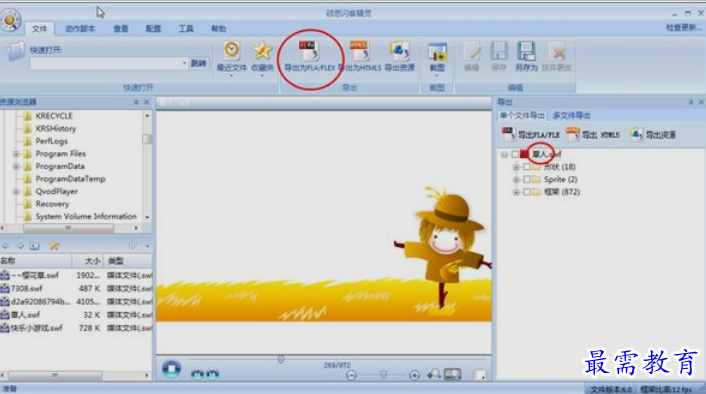The image size is (706, 394).
Task: Click the playback progress slider handle
Action: coord(281,359)
